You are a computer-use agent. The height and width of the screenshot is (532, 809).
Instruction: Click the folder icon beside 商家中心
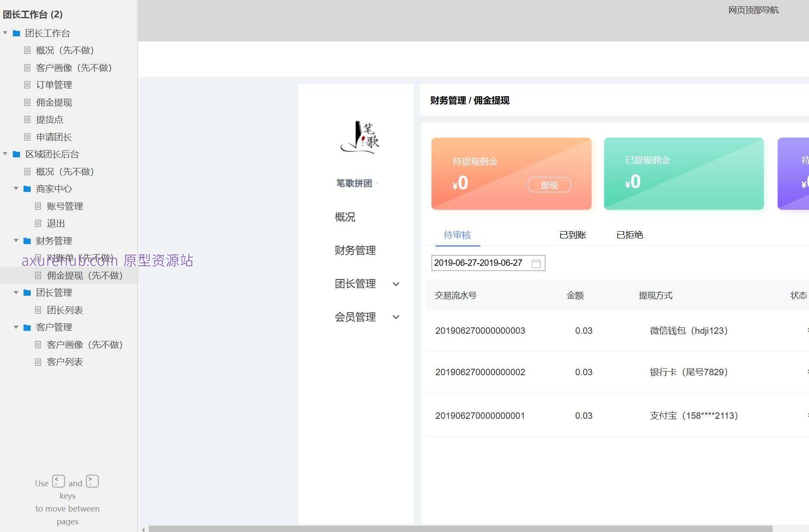(26, 189)
